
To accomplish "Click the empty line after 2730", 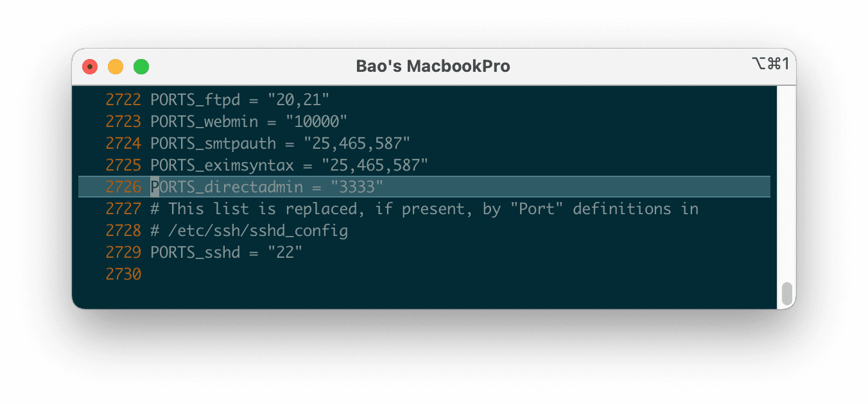I will click(257, 273).
